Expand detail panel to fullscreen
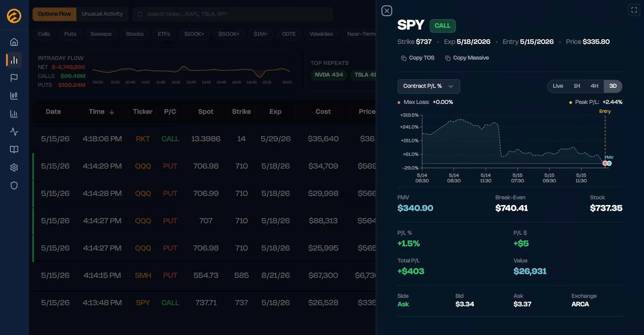The image size is (644, 335). pos(634,10)
